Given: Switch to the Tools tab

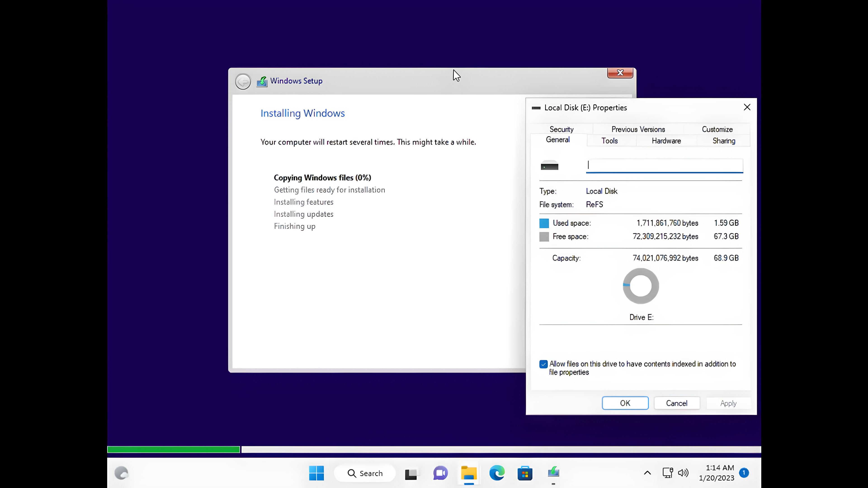Looking at the screenshot, I should pyautogui.click(x=609, y=141).
